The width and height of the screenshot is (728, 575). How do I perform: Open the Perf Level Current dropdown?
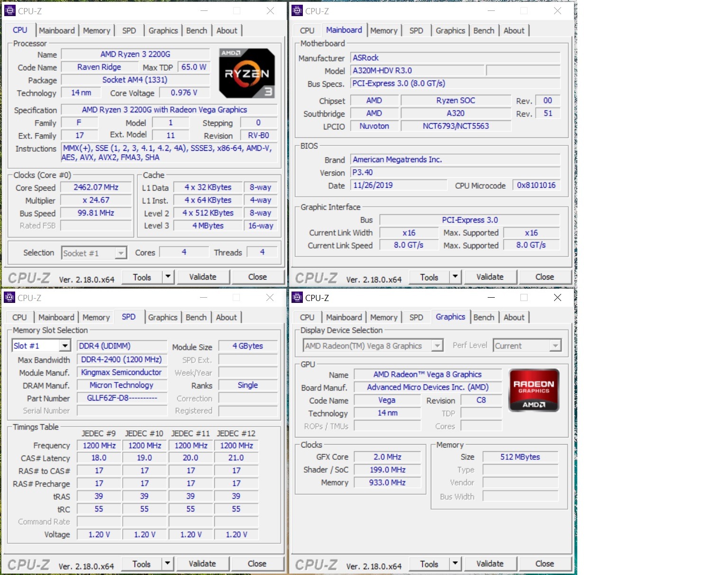point(527,346)
